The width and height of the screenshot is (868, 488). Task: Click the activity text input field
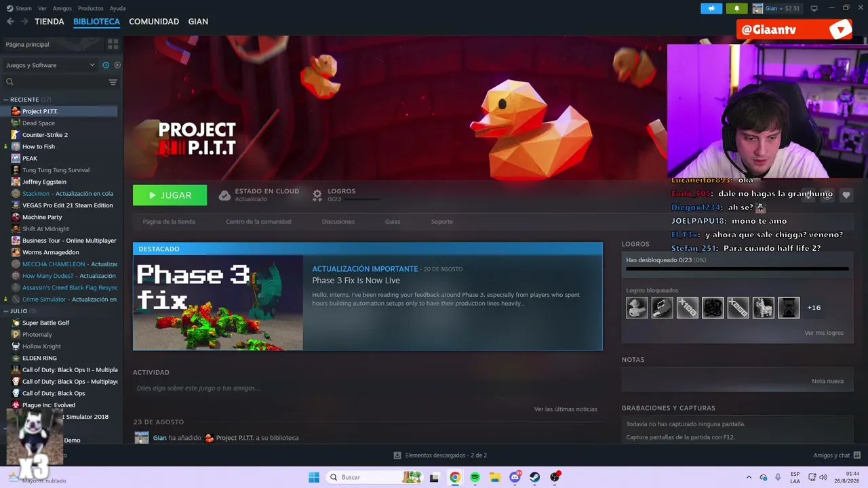tap(368, 388)
